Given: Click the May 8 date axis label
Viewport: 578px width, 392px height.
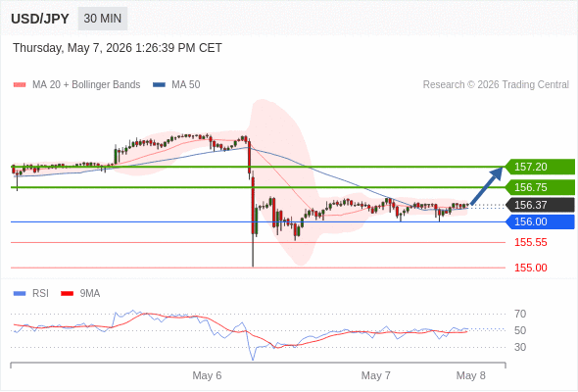Looking at the screenshot, I should 471,375.
